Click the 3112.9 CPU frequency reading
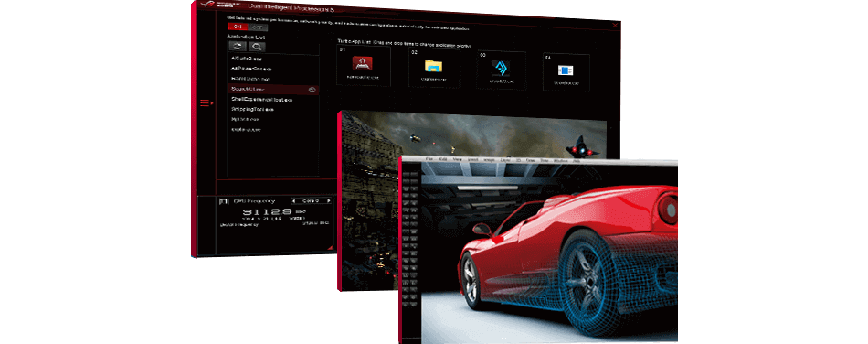Viewport: 868px width, 344px height. [x=269, y=212]
